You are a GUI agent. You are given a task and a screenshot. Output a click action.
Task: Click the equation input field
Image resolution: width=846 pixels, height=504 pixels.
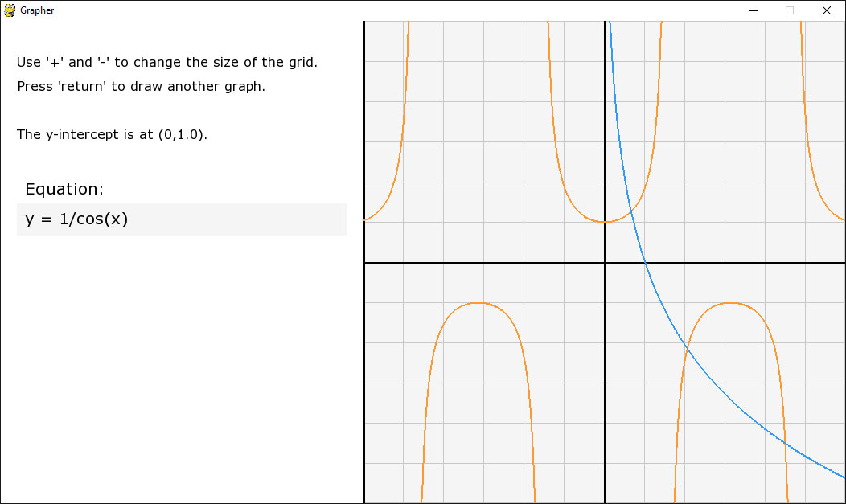pyautogui.click(x=181, y=219)
